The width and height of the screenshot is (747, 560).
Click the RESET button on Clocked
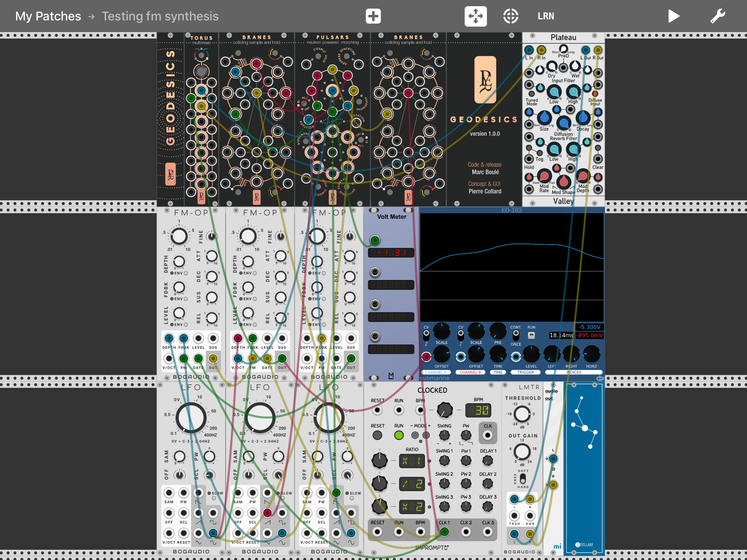tap(377, 435)
